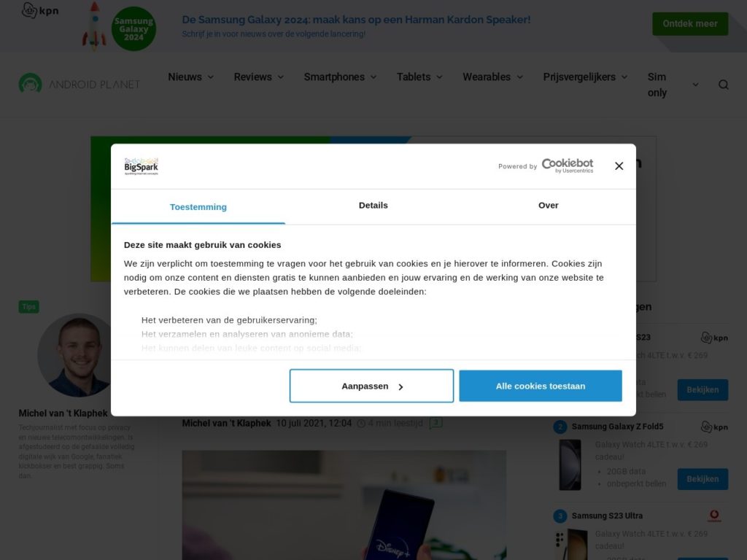
Task: Expand the Smartphones dropdown menu
Action: [340, 77]
